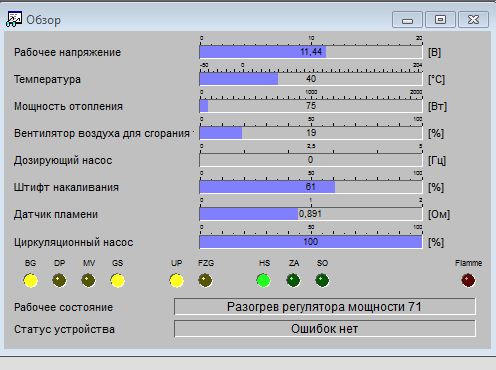Click the Датчик пламени bar showing 0.891
The height and width of the screenshot is (370, 496).
(311, 214)
